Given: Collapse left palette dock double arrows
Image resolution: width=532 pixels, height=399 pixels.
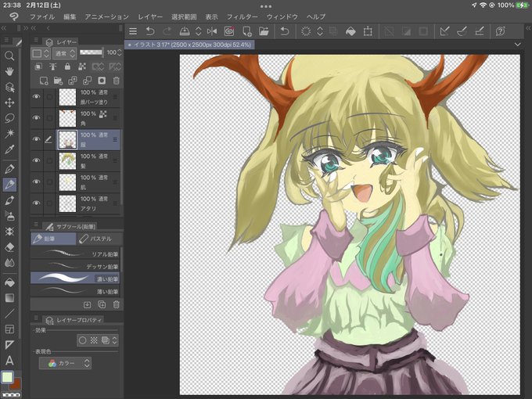Looking at the screenshot, I should tap(4, 28).
